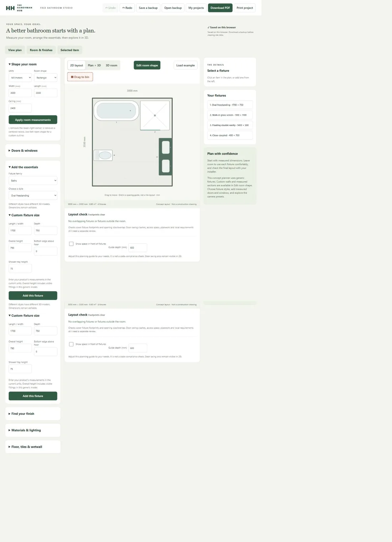Select the 3D room view

(x=112, y=65)
